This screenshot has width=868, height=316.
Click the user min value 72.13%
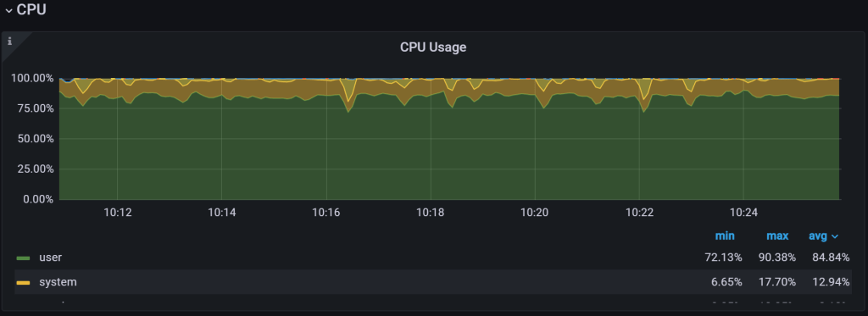click(724, 258)
